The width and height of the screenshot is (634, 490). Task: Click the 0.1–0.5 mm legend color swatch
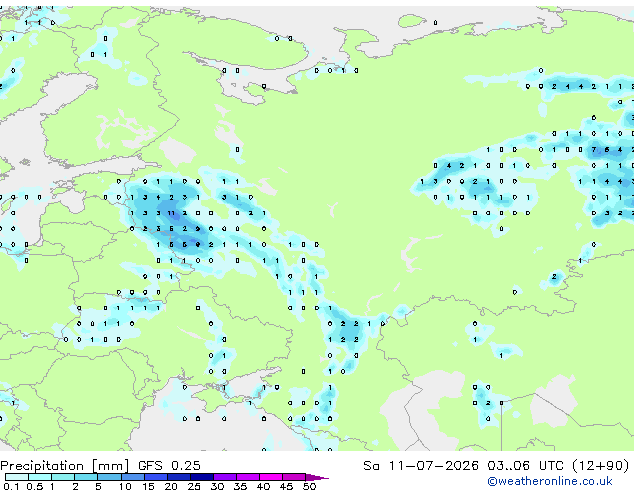17,477
